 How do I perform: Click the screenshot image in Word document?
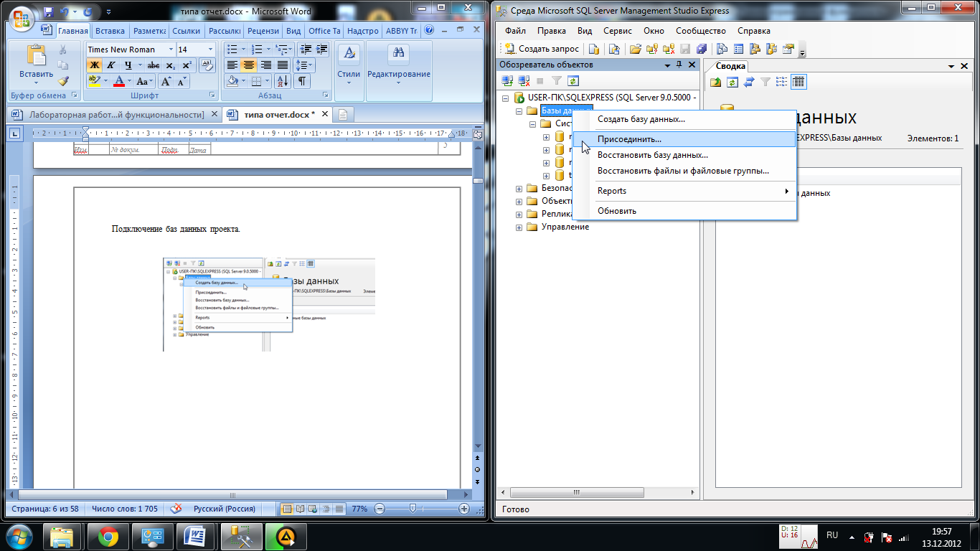point(269,305)
